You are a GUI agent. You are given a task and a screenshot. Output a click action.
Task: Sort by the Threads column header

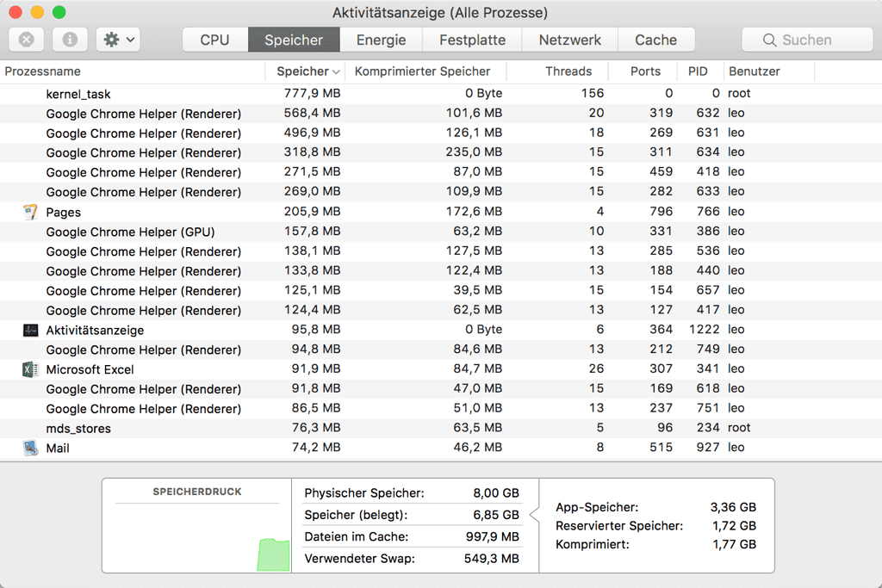(557, 71)
